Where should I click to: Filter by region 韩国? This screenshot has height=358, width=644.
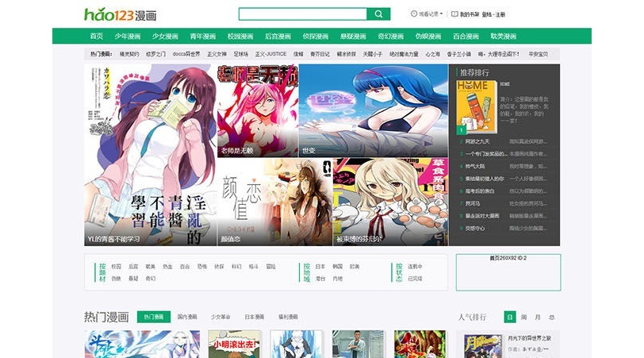(x=338, y=267)
